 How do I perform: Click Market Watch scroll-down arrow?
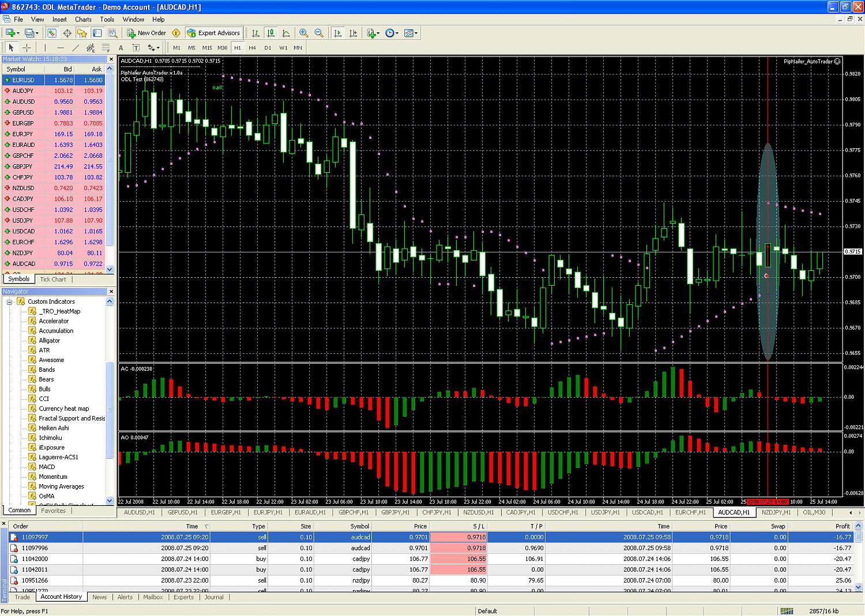pyautogui.click(x=110, y=270)
